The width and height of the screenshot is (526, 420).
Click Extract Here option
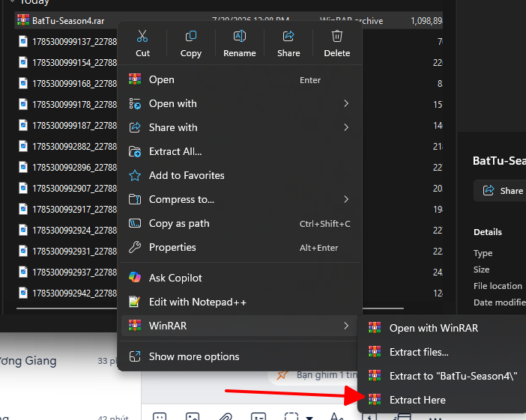click(x=443, y=400)
